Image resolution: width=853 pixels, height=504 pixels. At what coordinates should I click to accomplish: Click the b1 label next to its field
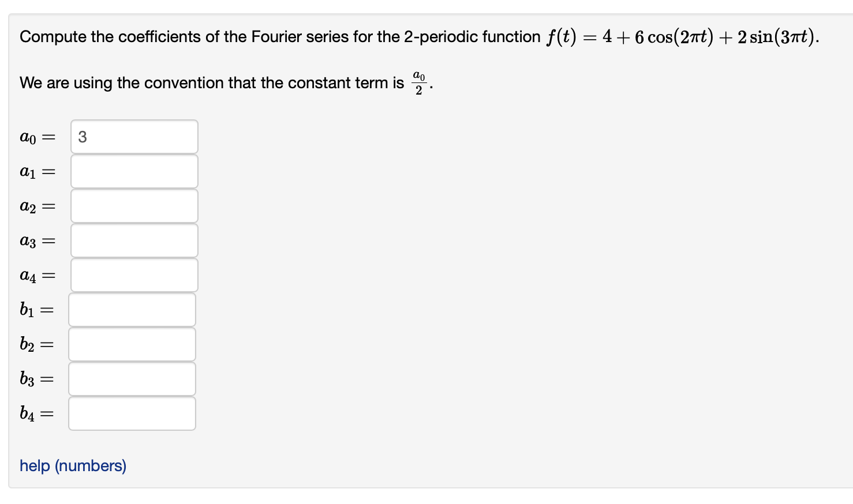point(35,310)
